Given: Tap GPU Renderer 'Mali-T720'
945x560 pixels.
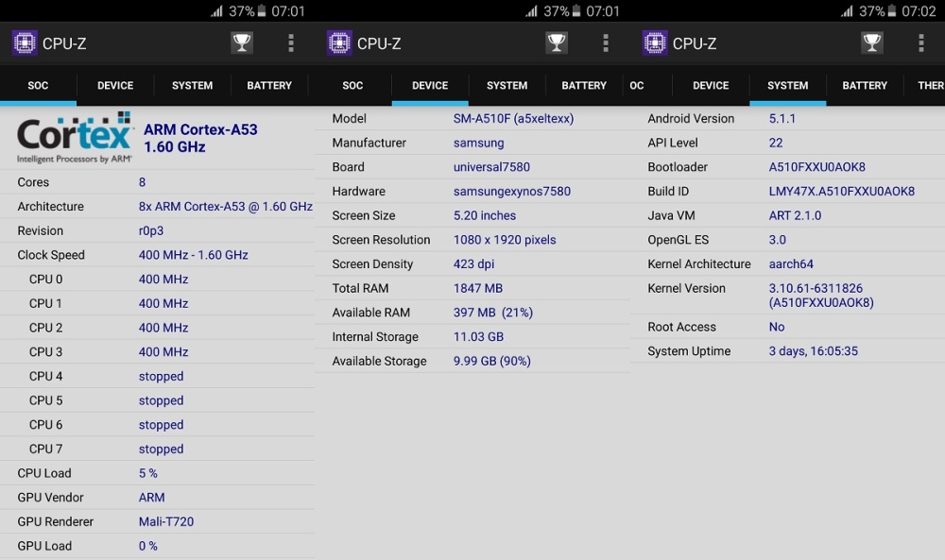Looking at the screenshot, I should click(x=165, y=521).
